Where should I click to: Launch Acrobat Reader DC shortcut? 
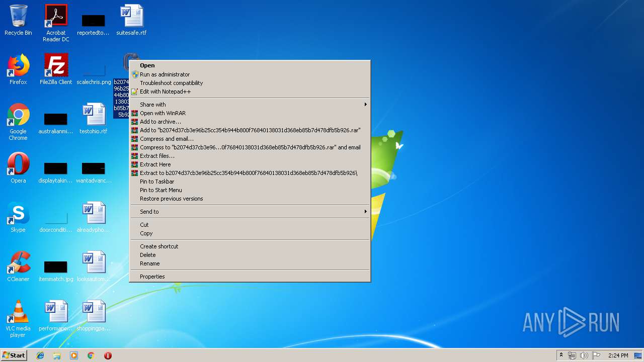(56, 23)
